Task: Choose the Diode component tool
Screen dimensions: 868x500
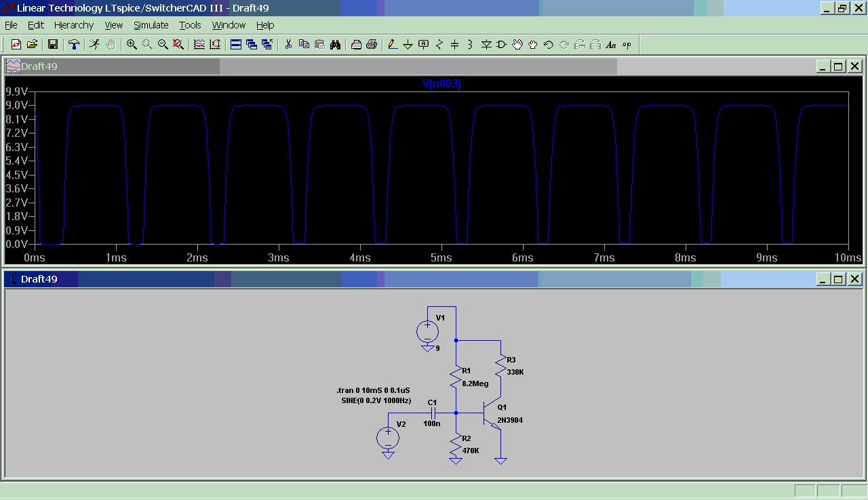Action: [x=486, y=45]
